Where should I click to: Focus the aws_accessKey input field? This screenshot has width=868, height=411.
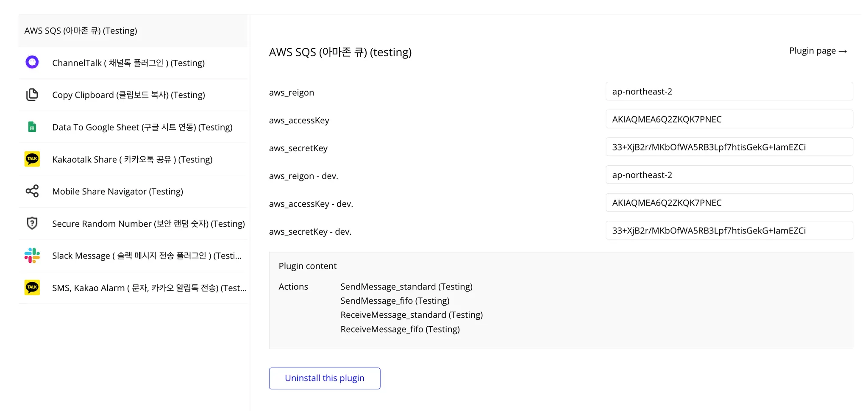[x=729, y=119]
